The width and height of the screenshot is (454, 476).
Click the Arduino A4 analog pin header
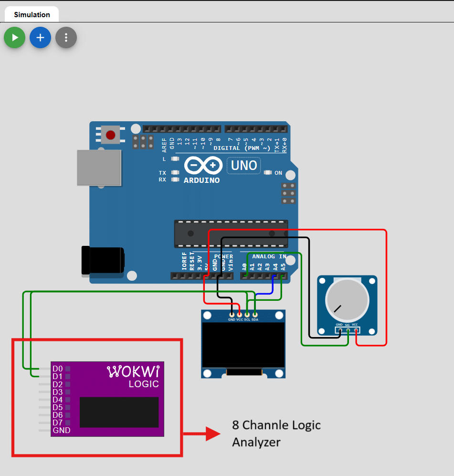[x=275, y=276]
